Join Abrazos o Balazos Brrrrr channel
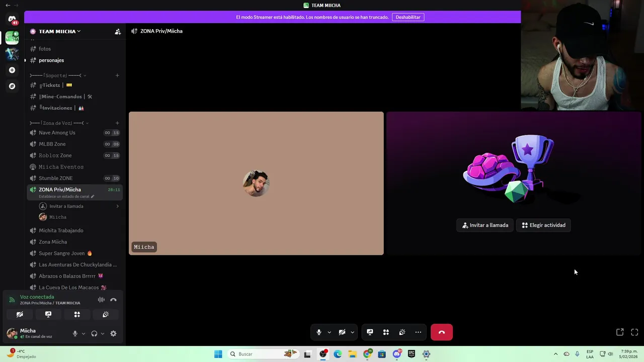This screenshot has width=644, height=362. point(75,276)
